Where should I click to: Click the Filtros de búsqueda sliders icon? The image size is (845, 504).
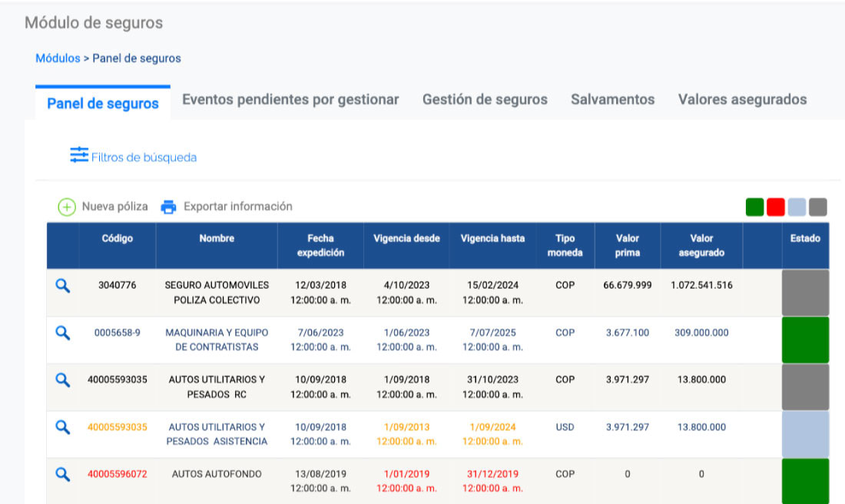(79, 154)
